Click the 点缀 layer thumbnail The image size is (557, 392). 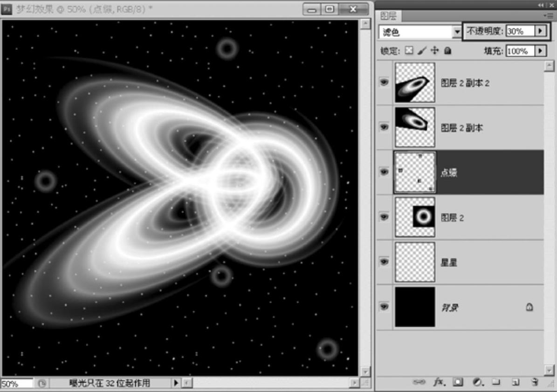415,172
